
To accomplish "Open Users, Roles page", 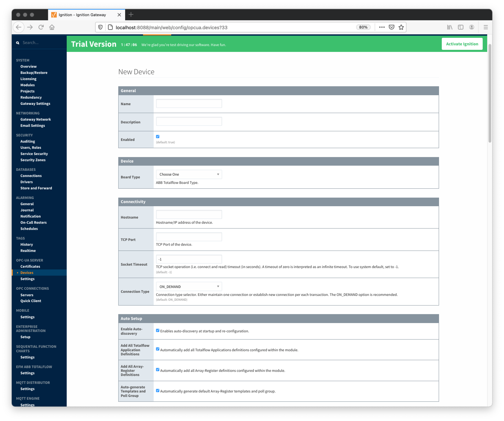I will 31,148.
